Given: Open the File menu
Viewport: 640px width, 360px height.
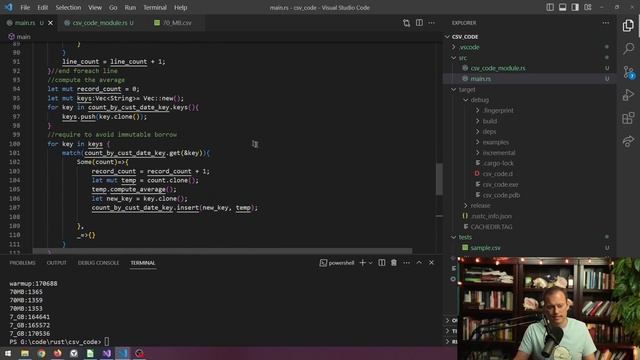Looking at the screenshot, I should tap(25, 7).
